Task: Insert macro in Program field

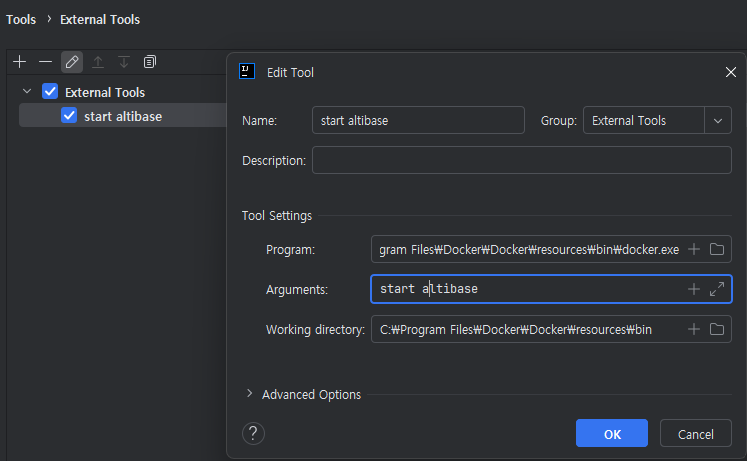Action: 694,249
